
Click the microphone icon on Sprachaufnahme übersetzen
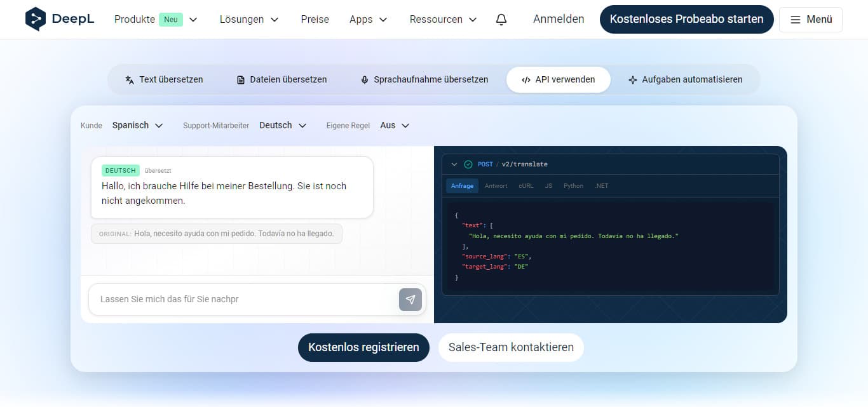364,79
